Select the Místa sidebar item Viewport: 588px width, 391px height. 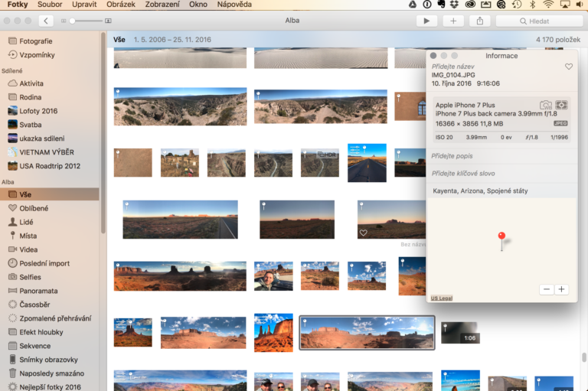[x=28, y=236]
